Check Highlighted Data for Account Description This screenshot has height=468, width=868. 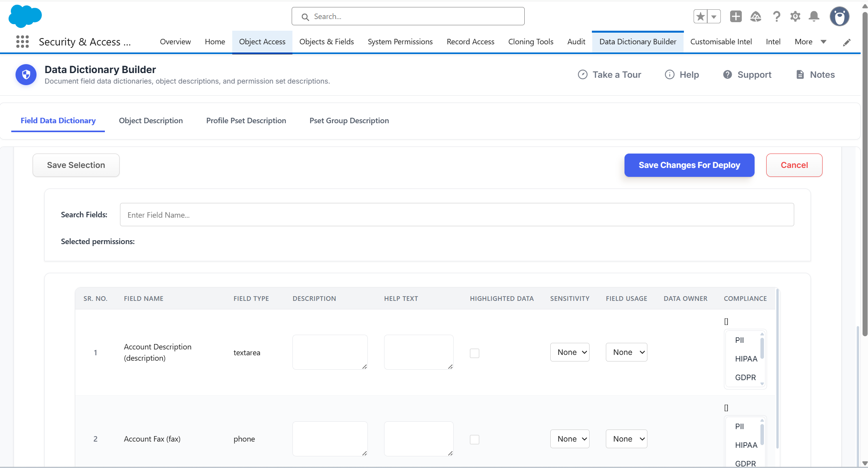click(474, 353)
